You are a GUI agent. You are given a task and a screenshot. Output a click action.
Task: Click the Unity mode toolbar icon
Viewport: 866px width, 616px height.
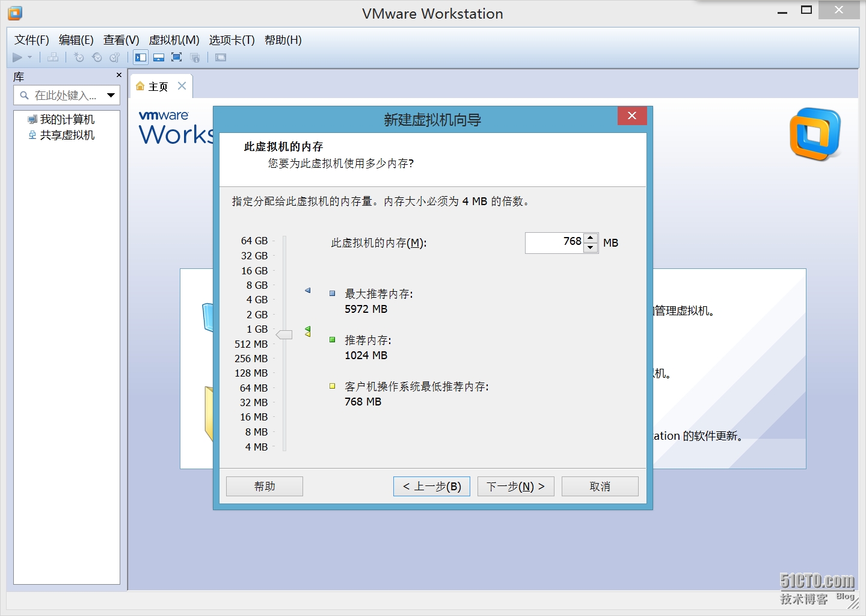point(195,57)
